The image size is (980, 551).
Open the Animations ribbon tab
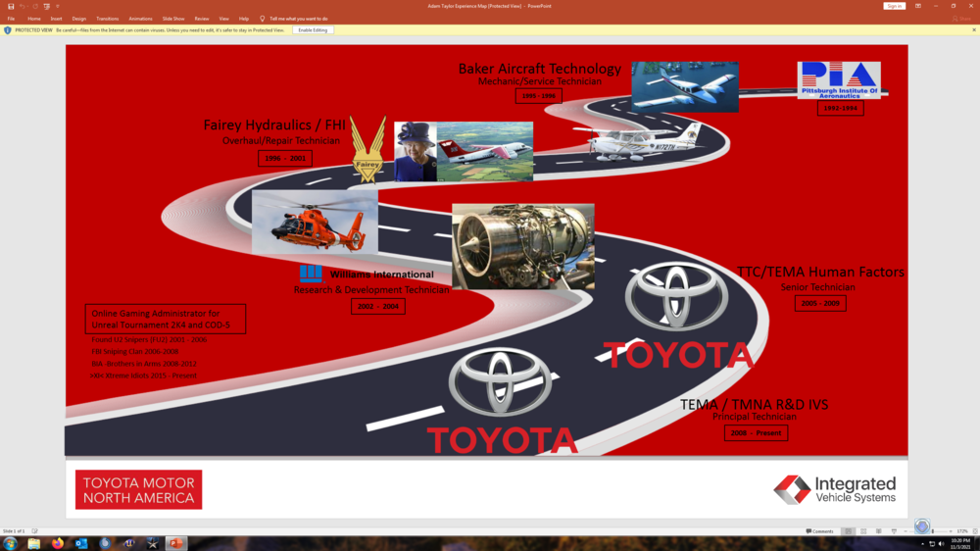(x=140, y=19)
